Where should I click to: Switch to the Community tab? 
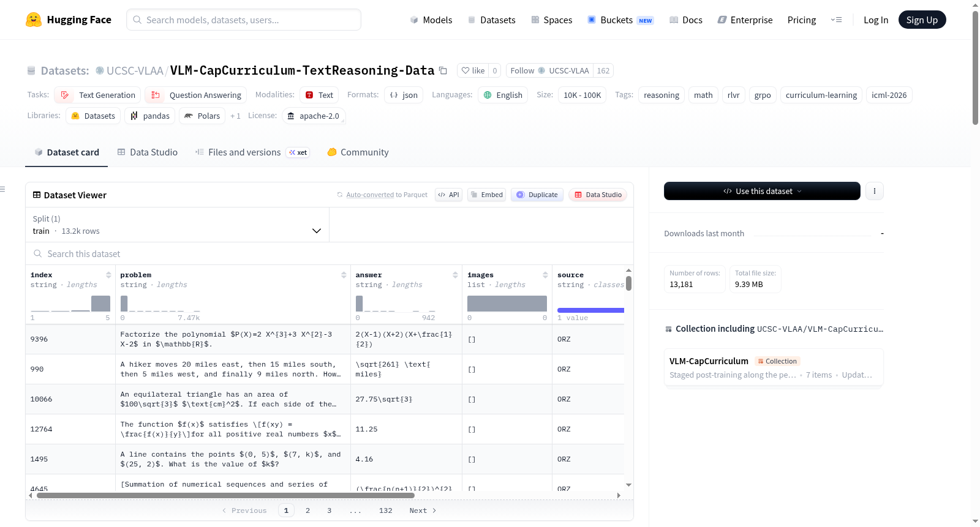(x=358, y=152)
